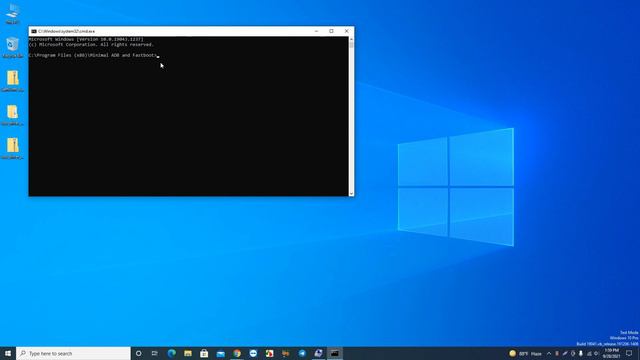Open the volume control in the system tray

tap(596, 353)
